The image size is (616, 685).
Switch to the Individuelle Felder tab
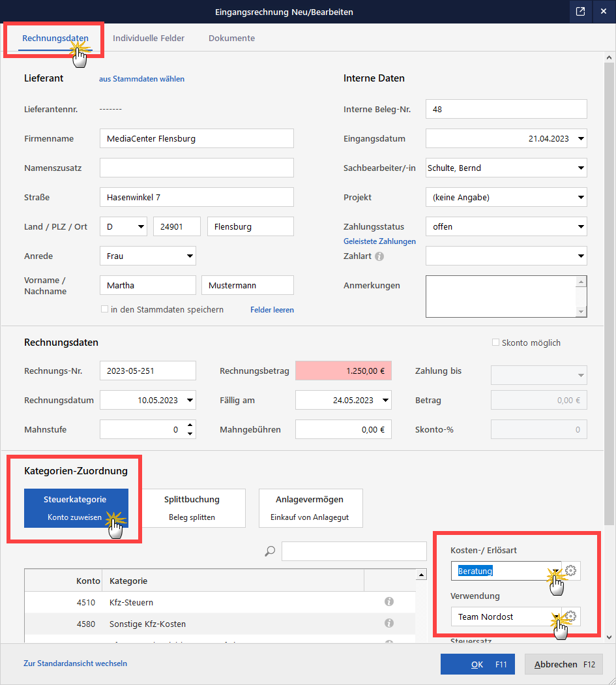click(x=149, y=38)
